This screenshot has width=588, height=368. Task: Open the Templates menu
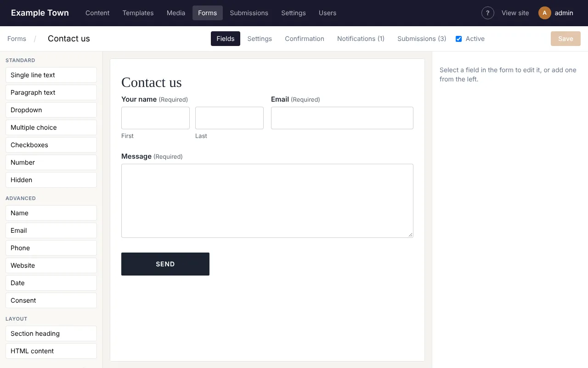[x=138, y=13]
